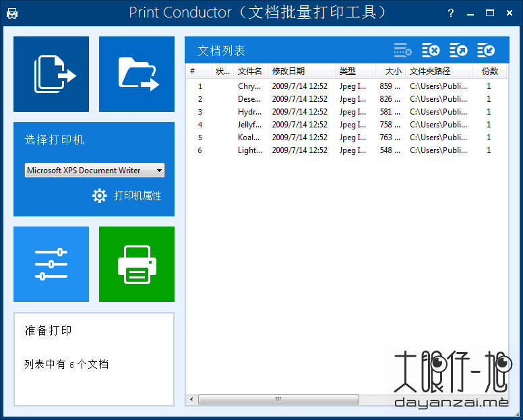The height and width of the screenshot is (420, 523).
Task: Click the 状... status column header
Action: 223,71
